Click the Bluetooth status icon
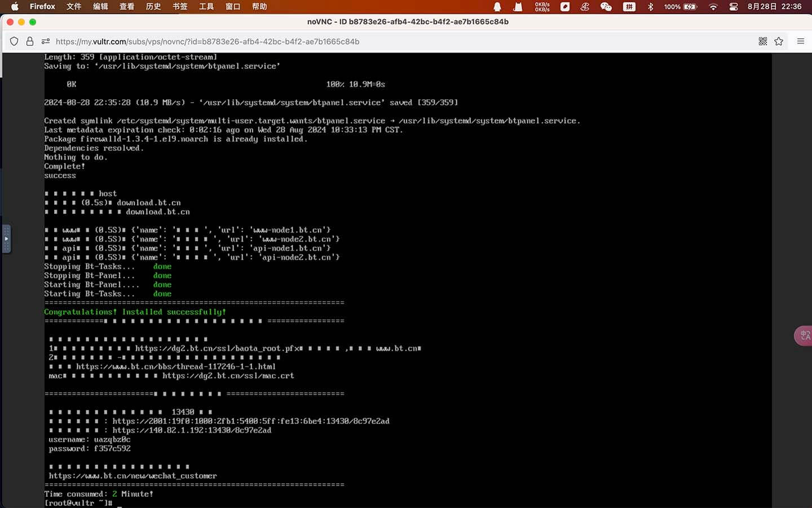This screenshot has height=508, width=812. click(x=650, y=7)
